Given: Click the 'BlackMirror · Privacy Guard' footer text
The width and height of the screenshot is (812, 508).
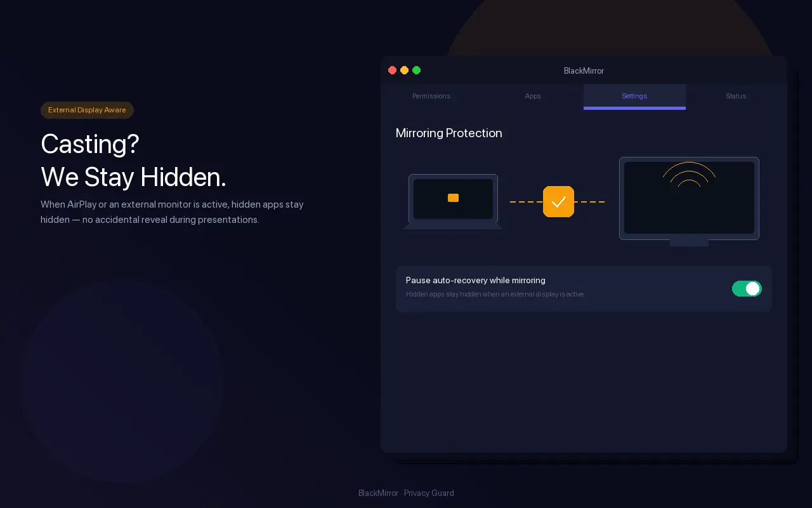Looking at the screenshot, I should (406, 493).
